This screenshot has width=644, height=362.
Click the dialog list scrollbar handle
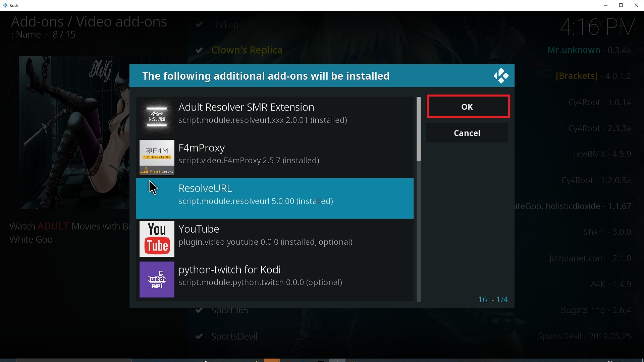(419, 129)
